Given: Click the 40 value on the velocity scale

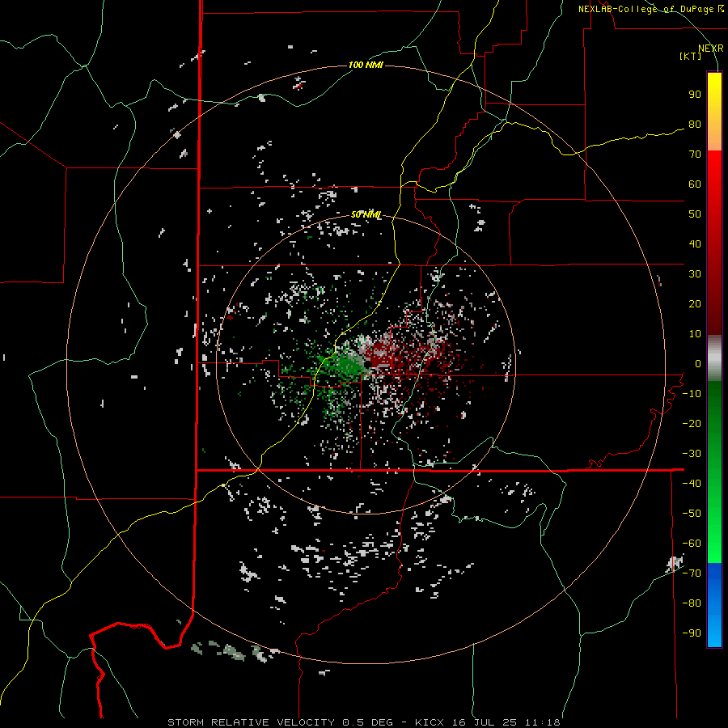Looking at the screenshot, I should 695,244.
